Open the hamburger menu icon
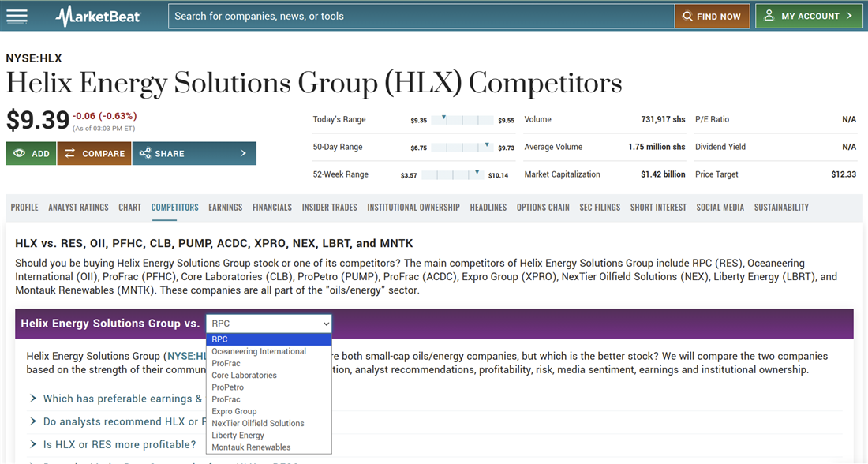The width and height of the screenshot is (868, 464). coord(17,16)
